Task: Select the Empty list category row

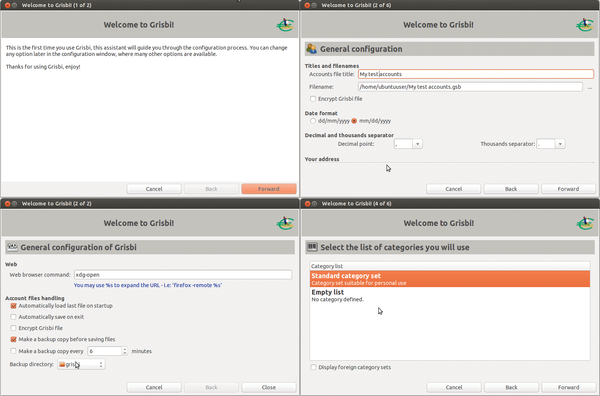Action: pyautogui.click(x=450, y=295)
